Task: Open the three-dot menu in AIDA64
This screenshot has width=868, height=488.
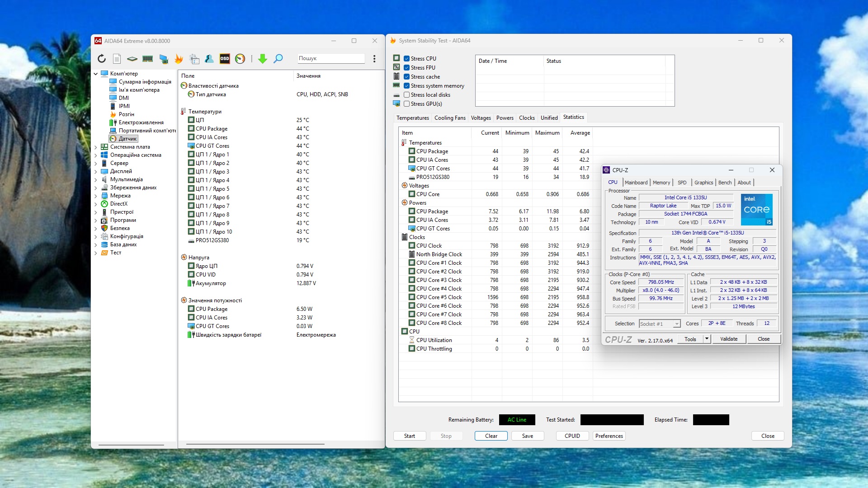Action: pos(374,59)
